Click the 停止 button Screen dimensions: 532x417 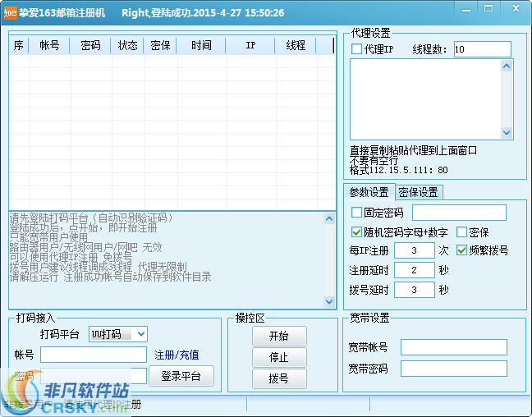click(279, 357)
